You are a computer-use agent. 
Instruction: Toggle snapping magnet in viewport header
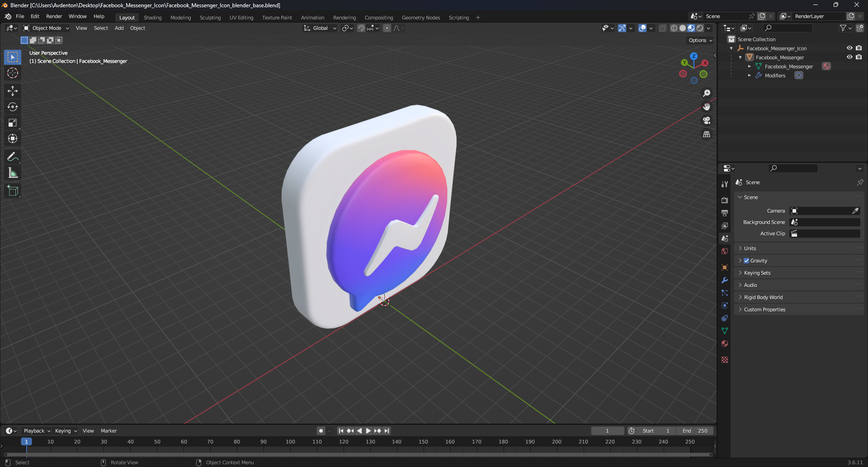pos(361,28)
